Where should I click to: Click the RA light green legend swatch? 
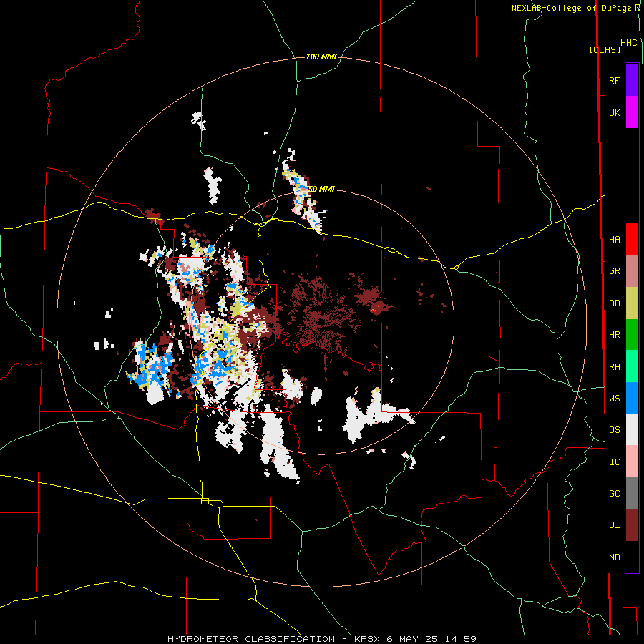(632, 366)
